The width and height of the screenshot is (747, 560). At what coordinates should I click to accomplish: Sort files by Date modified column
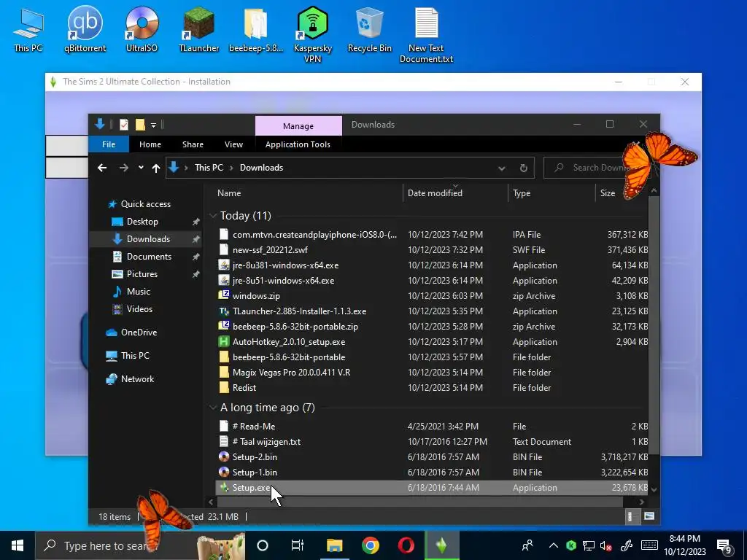click(455, 192)
